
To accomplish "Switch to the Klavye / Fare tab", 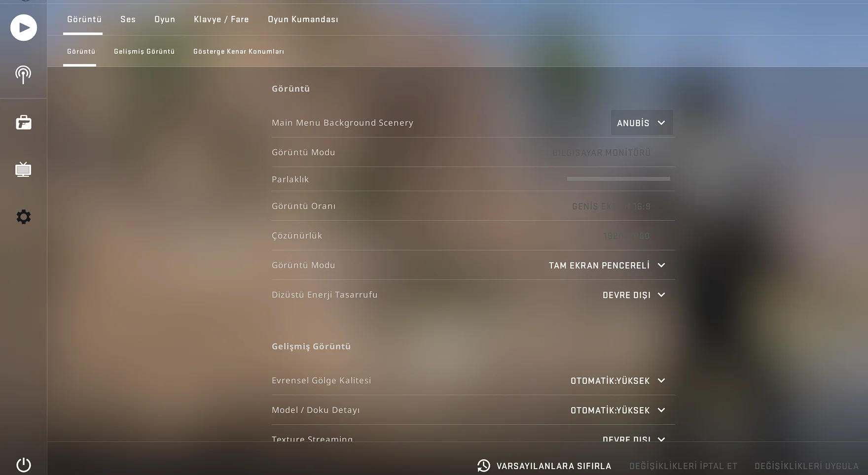I will 221,19.
